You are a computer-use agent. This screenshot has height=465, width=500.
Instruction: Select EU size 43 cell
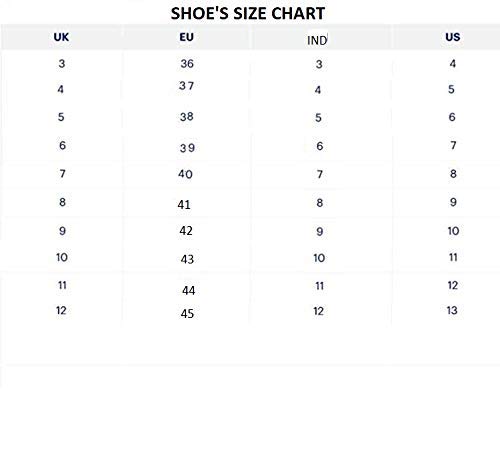tap(187, 259)
